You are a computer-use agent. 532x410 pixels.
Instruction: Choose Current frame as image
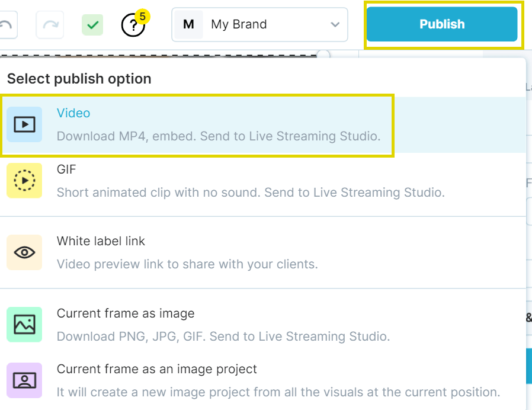[x=223, y=325]
